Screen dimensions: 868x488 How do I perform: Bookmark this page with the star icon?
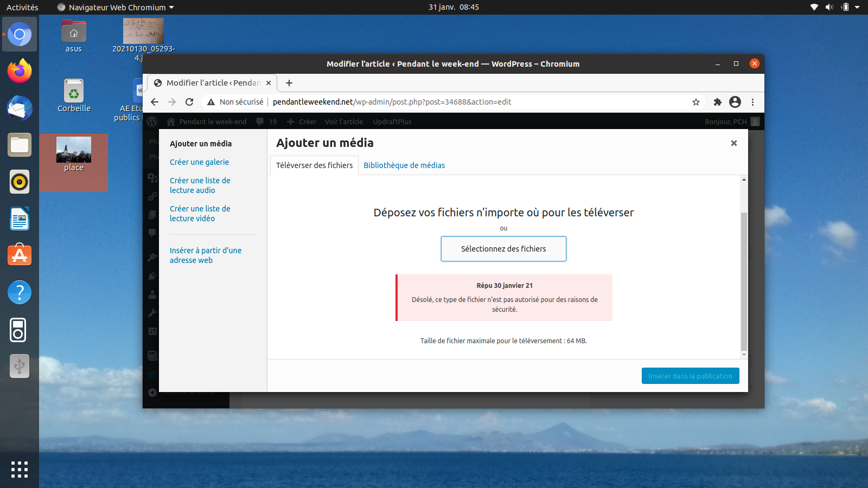[x=696, y=102]
